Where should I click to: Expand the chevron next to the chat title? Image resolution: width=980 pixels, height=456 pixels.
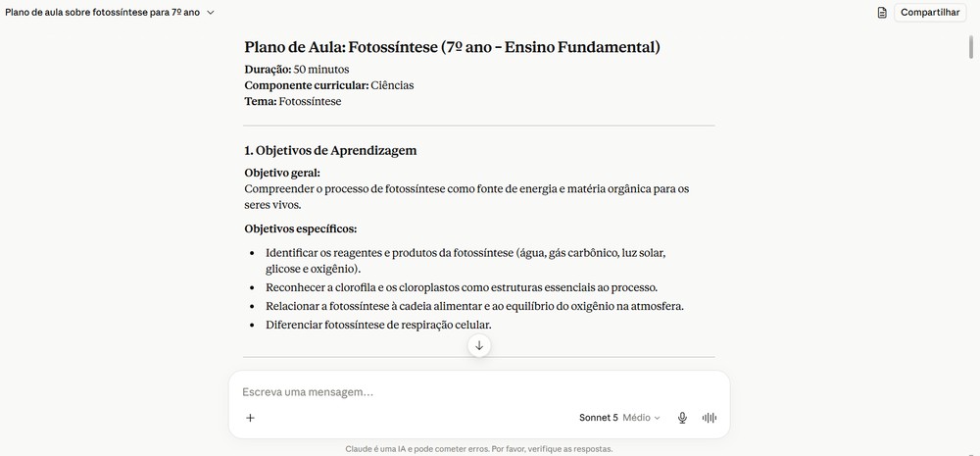(x=211, y=13)
